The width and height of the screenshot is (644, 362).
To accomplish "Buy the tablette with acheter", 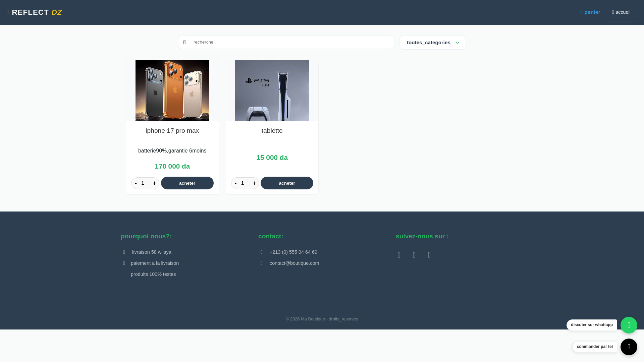I will click(x=287, y=183).
